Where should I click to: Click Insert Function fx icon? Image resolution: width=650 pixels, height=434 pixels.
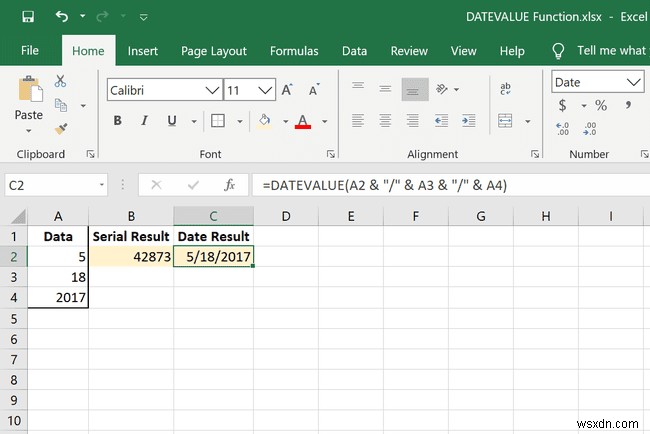[x=229, y=185]
